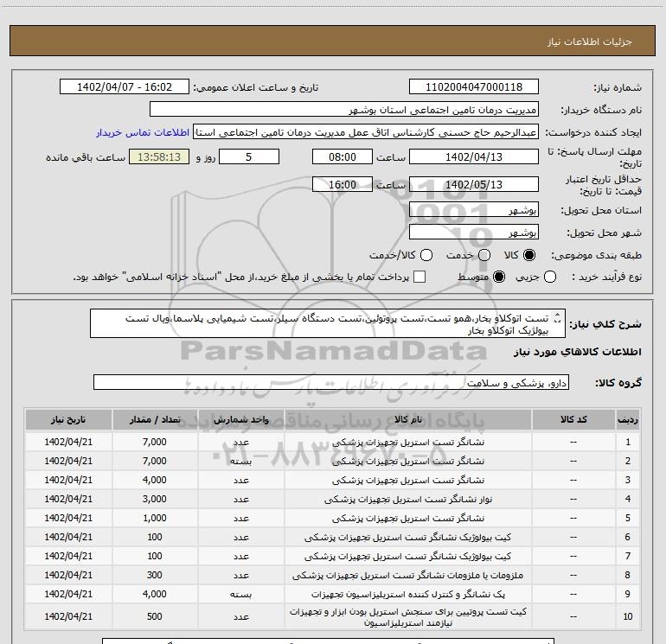Click the price validity date 1402/05/13

[x=474, y=184]
